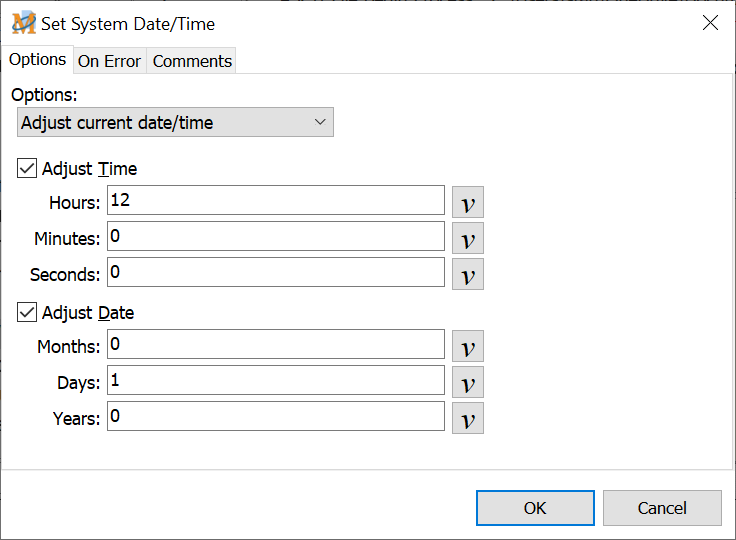Click into the Hours input field
This screenshot has width=736, height=540.
click(275, 200)
